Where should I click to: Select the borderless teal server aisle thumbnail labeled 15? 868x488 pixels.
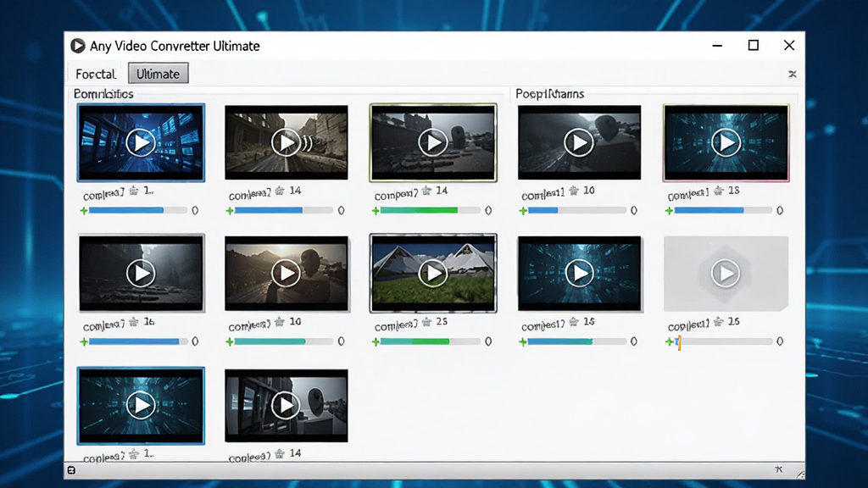coord(579,274)
